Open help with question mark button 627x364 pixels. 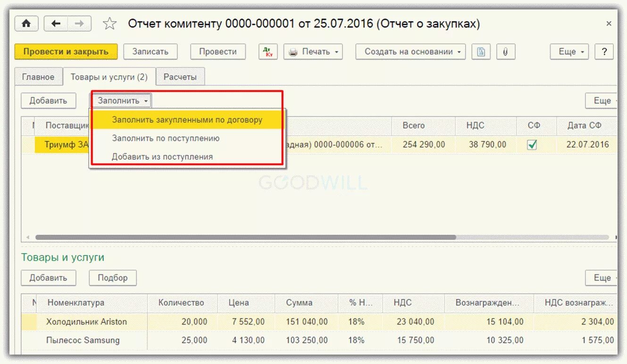[x=604, y=52]
